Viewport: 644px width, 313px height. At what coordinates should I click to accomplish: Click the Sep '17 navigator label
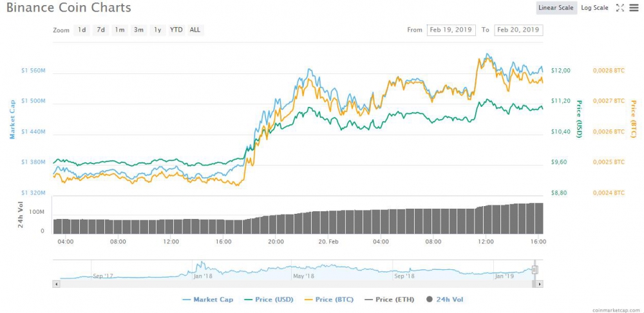click(103, 276)
